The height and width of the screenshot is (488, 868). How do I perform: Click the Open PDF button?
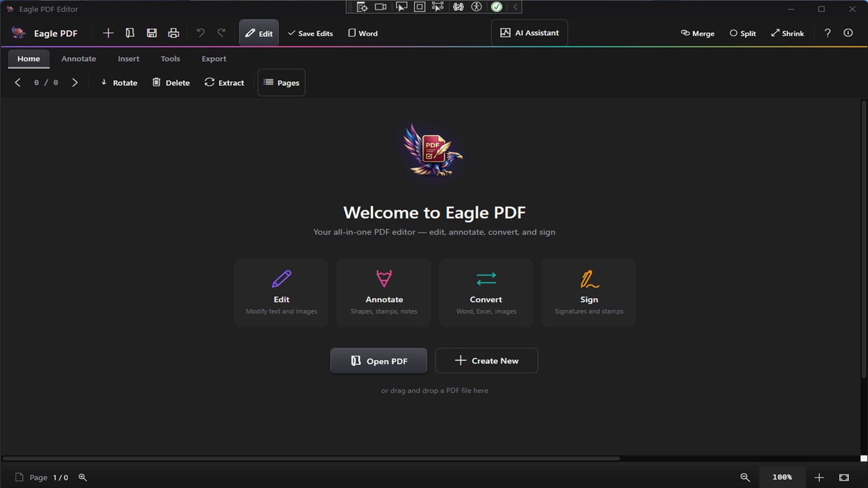[378, 360]
